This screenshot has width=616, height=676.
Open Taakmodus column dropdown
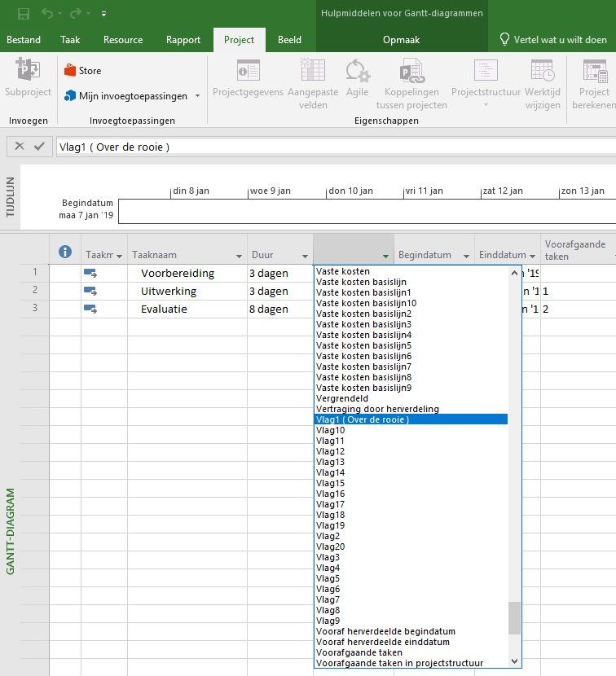[x=120, y=256]
